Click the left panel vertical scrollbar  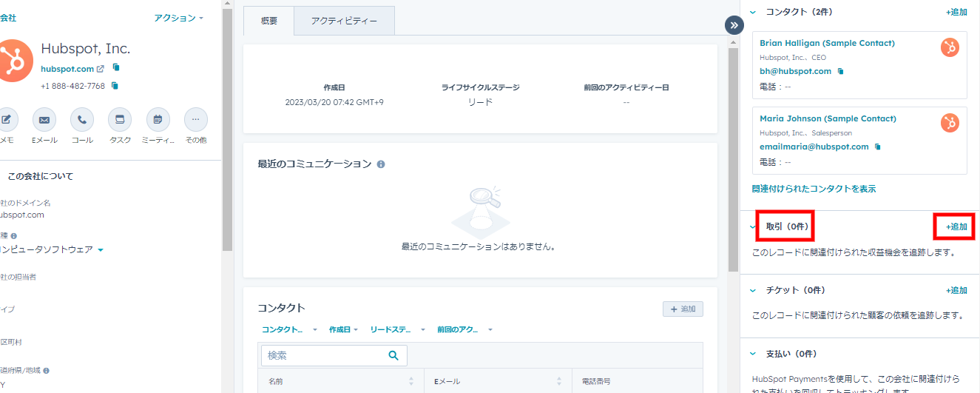(x=227, y=130)
